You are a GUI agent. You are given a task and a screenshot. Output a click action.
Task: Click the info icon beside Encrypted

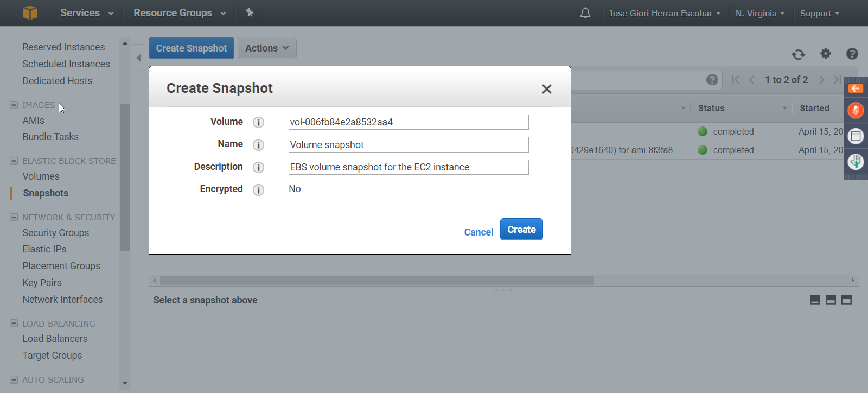[259, 189]
